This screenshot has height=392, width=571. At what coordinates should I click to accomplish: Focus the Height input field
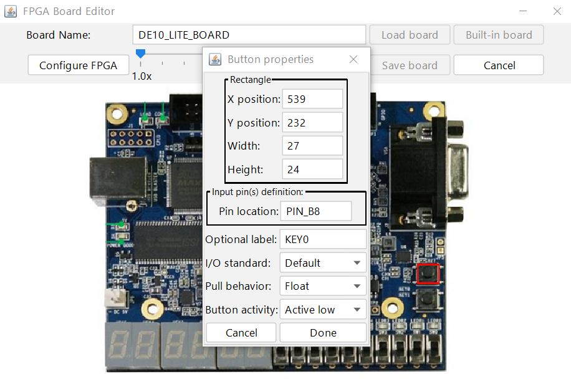click(x=312, y=170)
